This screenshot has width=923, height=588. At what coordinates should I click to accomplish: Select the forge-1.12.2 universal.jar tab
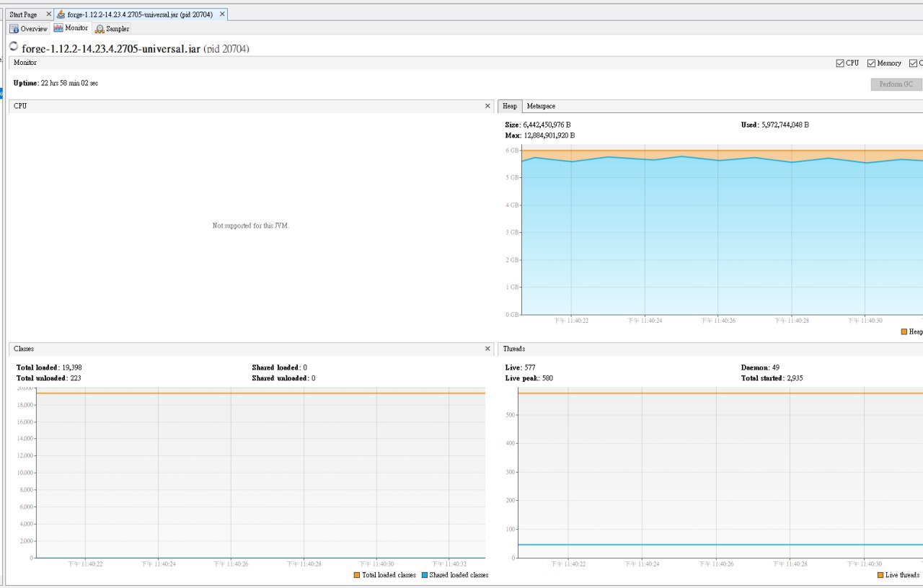point(140,14)
